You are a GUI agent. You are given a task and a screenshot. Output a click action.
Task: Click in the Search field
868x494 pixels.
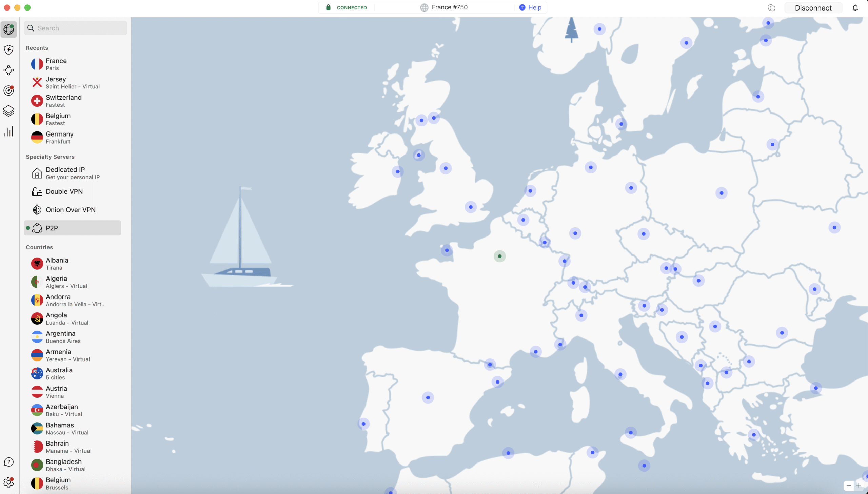tap(75, 28)
